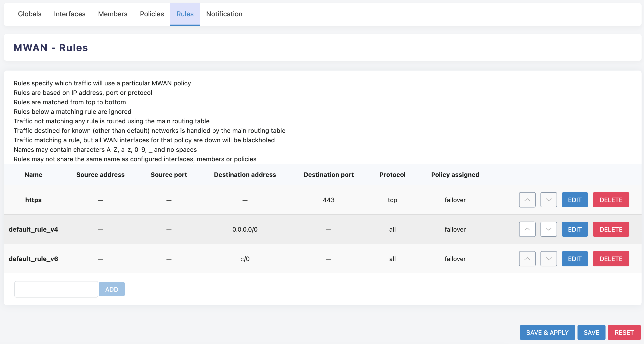The height and width of the screenshot is (344, 644).
Task: Open the Interfaces tab
Action: click(x=69, y=14)
